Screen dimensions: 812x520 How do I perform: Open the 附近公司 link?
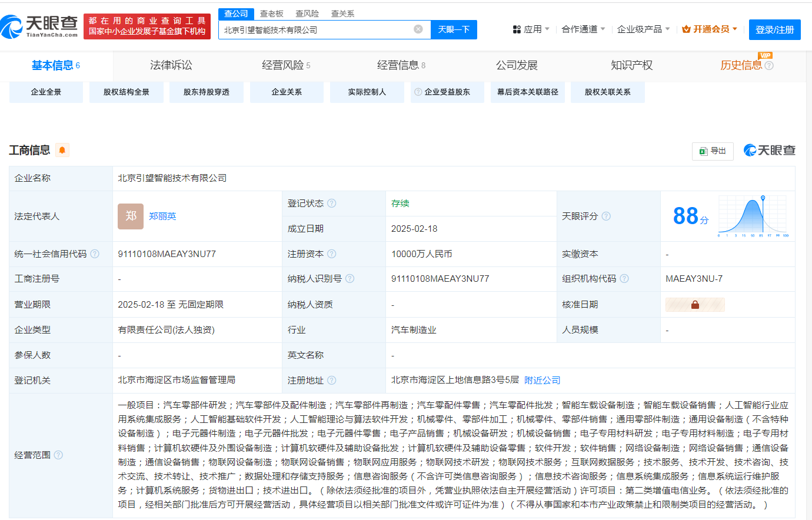pos(543,381)
